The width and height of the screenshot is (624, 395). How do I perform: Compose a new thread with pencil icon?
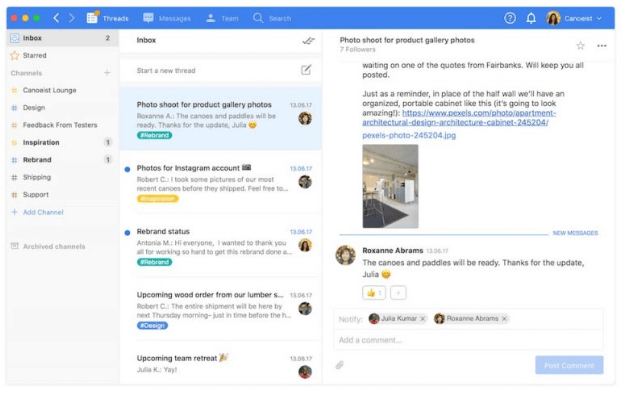click(x=306, y=70)
